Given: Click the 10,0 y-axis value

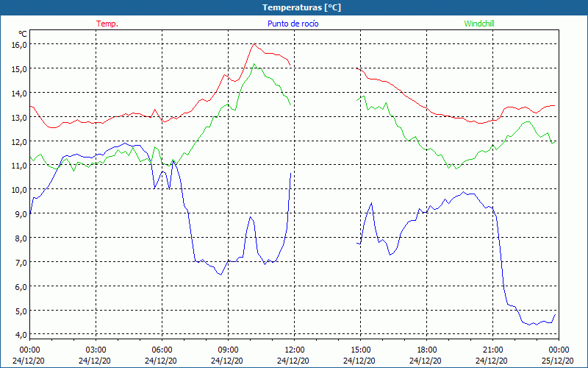Looking at the screenshot, I should 20,190.
